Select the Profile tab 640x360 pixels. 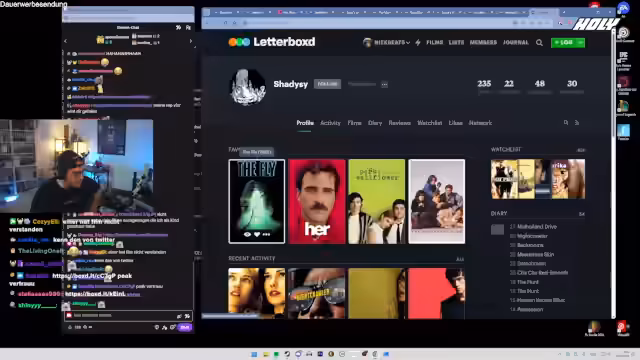(305, 123)
